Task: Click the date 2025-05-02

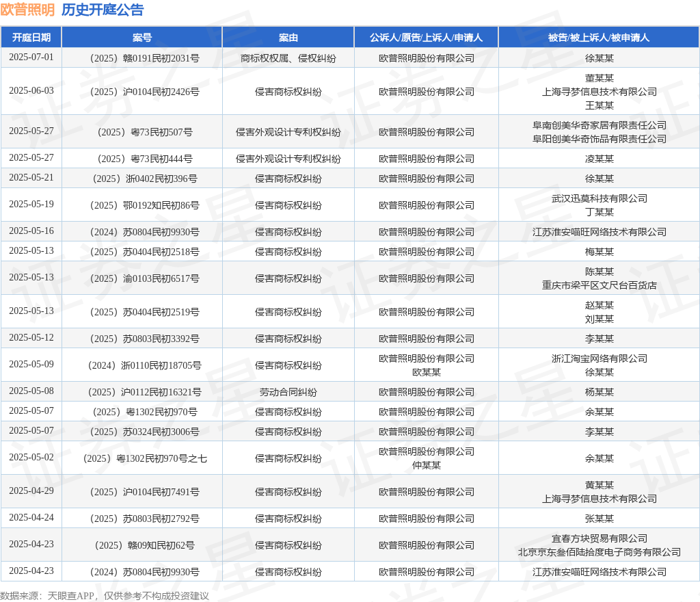Action: [31, 458]
